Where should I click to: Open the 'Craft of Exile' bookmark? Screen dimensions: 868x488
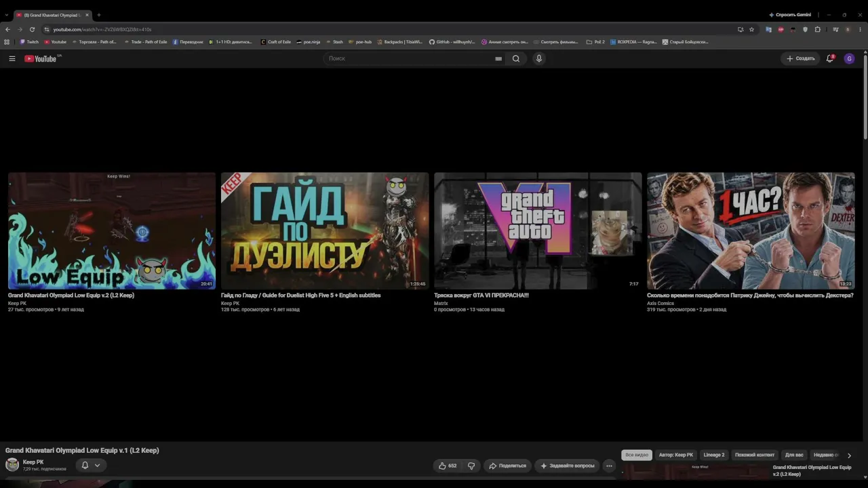coord(276,42)
